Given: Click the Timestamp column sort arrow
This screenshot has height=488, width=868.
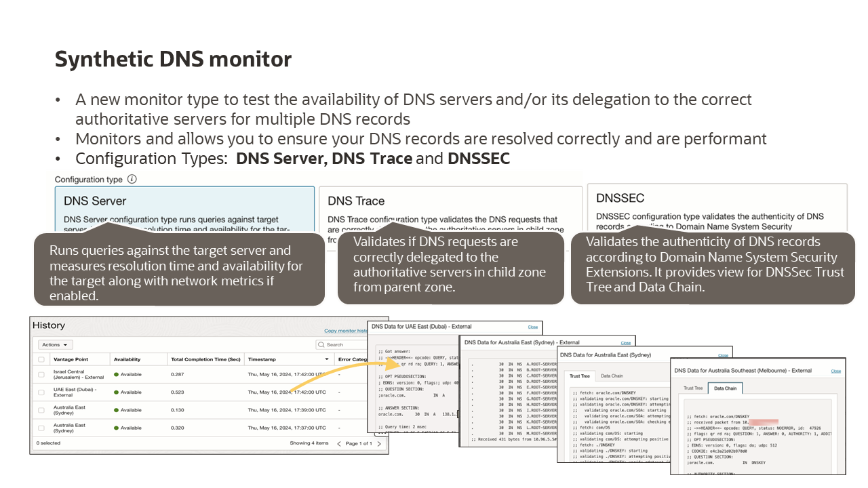Looking at the screenshot, I should pyautogui.click(x=327, y=359).
